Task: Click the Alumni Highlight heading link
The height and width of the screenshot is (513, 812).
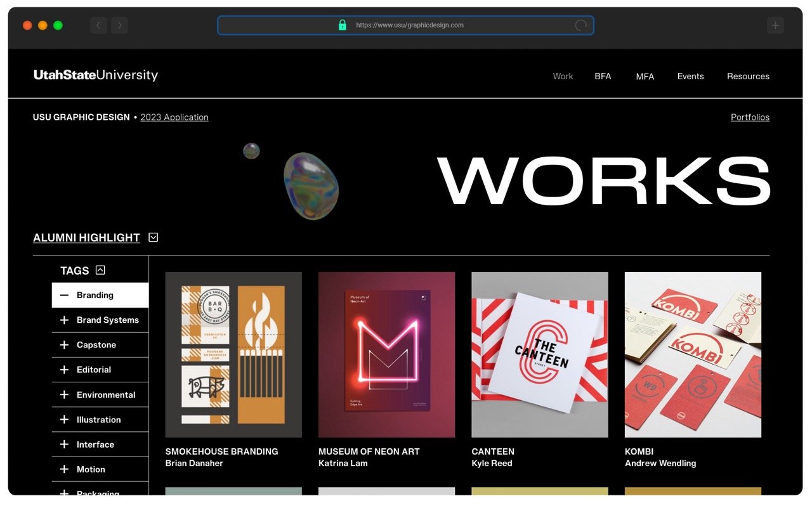Action: [x=86, y=238]
